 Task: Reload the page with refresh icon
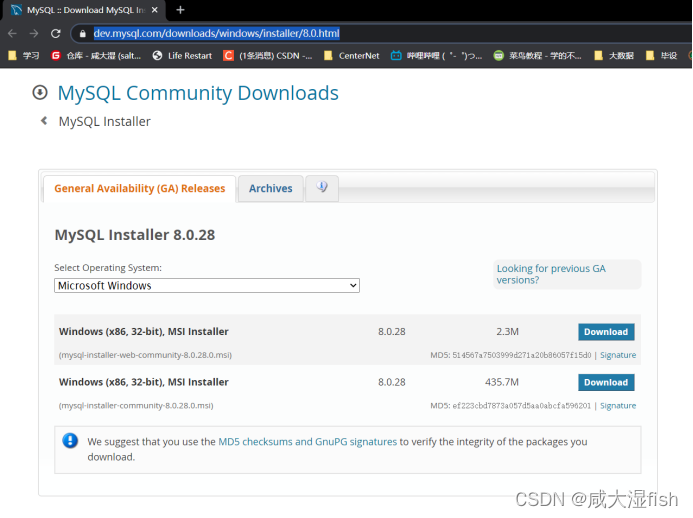(56, 33)
